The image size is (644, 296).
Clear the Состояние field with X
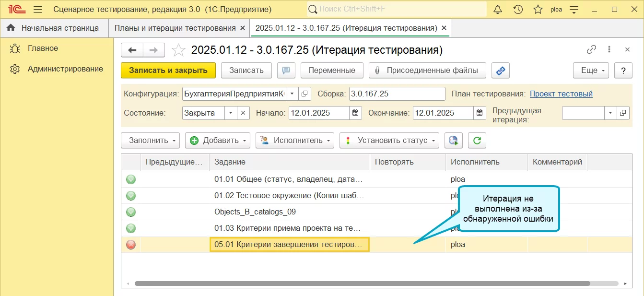(243, 113)
